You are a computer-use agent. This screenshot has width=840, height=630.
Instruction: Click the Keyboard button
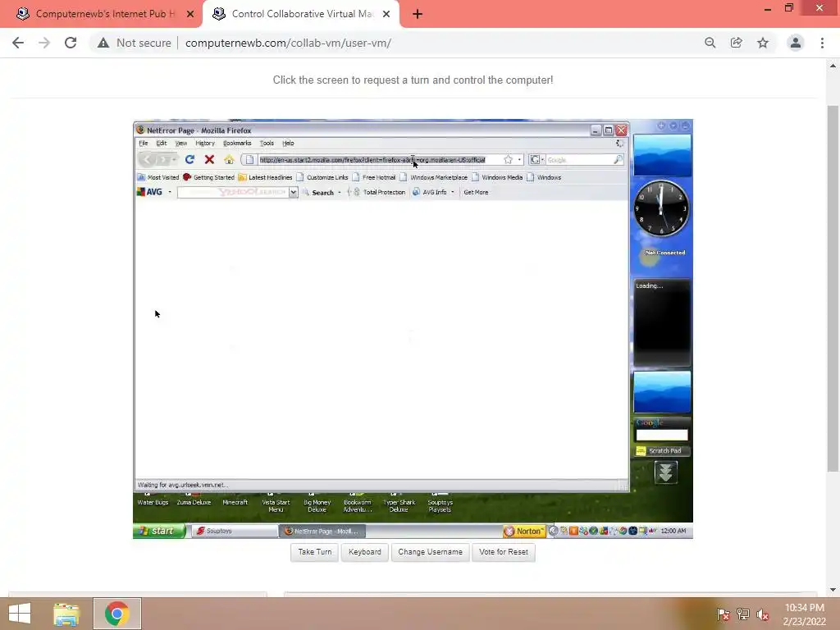(x=365, y=552)
